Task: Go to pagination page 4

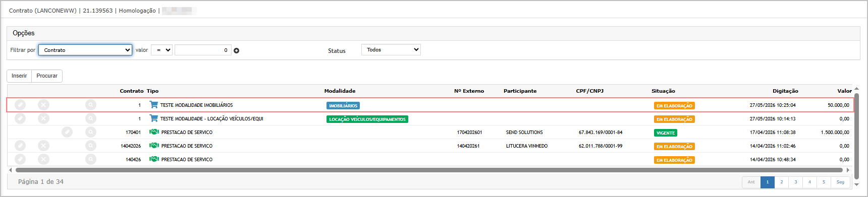Action: pyautogui.click(x=809, y=182)
